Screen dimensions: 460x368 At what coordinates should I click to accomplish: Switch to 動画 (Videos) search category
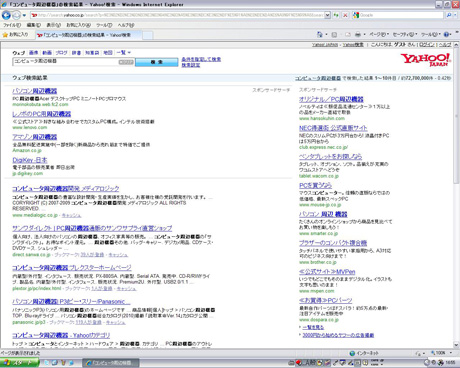47,53
